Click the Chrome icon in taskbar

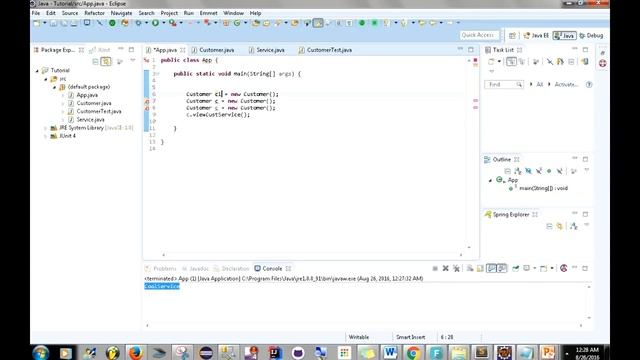[x=413, y=352]
